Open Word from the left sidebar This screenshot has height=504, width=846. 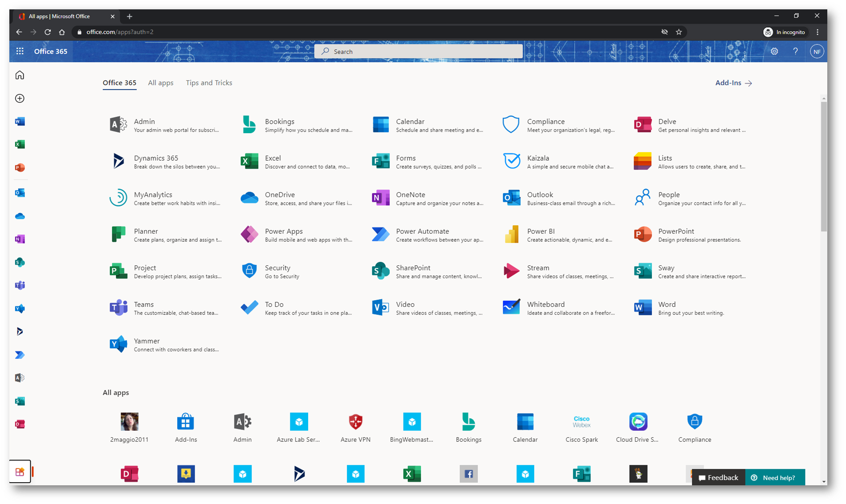(20, 122)
